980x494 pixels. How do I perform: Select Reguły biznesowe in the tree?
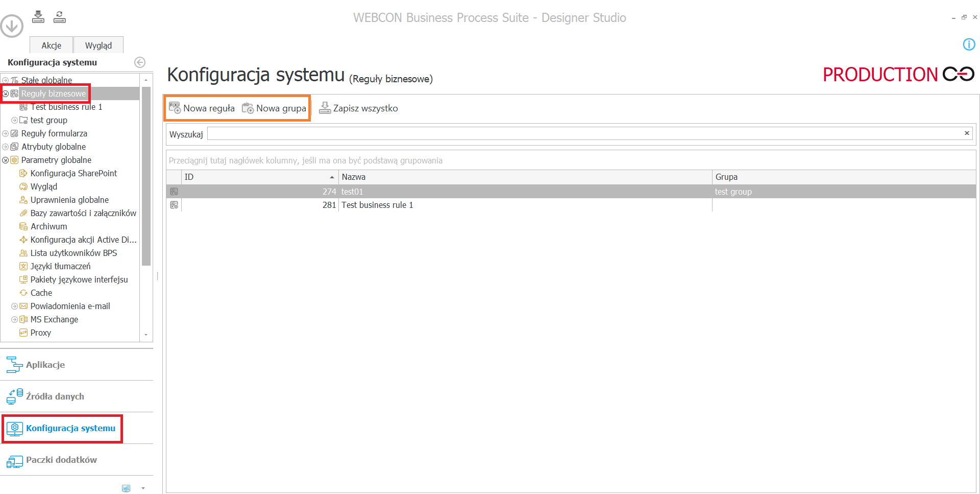tap(54, 93)
